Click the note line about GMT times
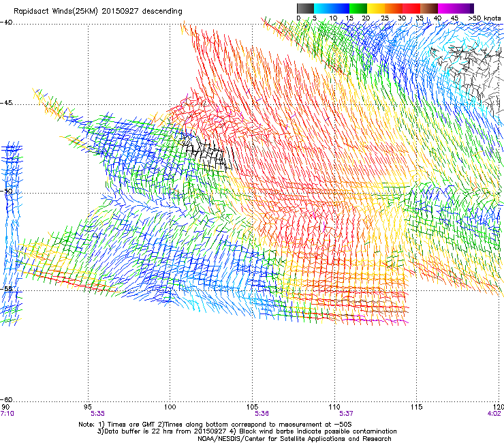 (x=215, y=425)
